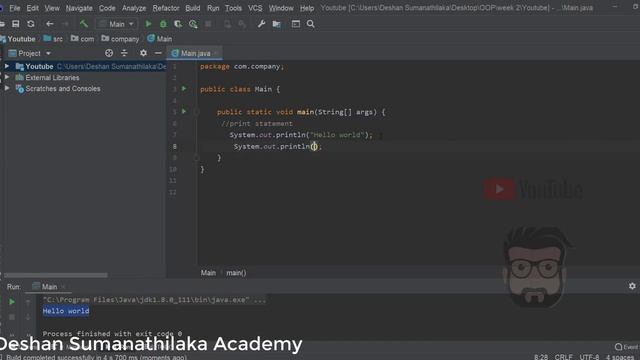This screenshot has height=360, width=640.
Task: Click the Run Anything window icon
Action: click(x=296, y=24)
